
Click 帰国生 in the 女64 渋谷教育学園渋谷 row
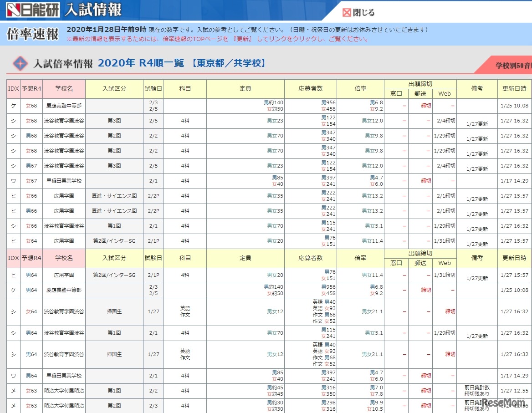click(114, 311)
